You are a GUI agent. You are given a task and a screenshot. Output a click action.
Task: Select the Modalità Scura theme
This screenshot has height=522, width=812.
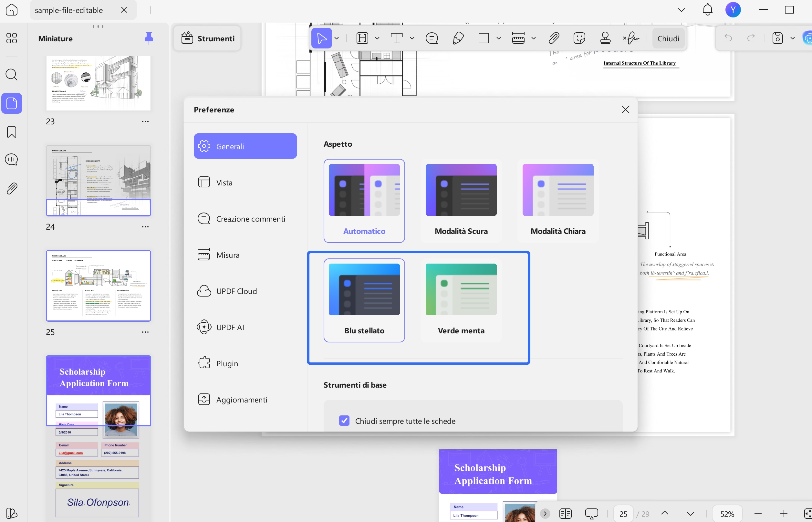[461, 201]
